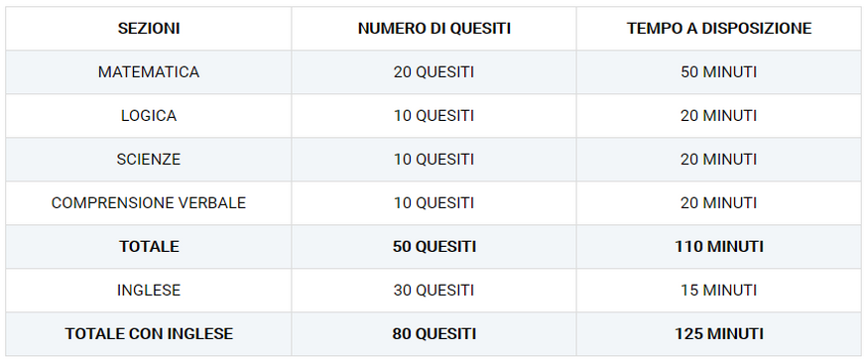Select the SCIENZE cell
868x360 pixels.
click(149, 160)
